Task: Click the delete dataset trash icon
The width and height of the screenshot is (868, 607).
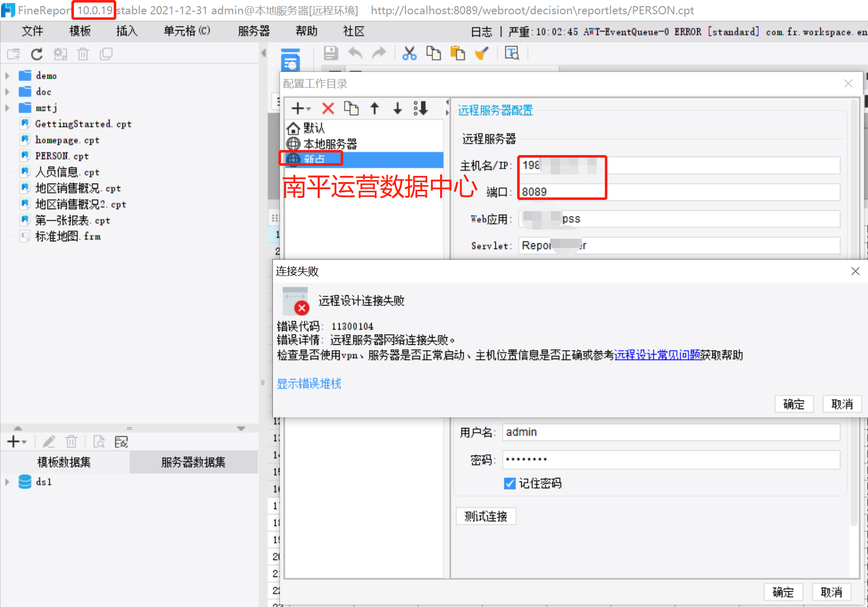Action: point(71,442)
